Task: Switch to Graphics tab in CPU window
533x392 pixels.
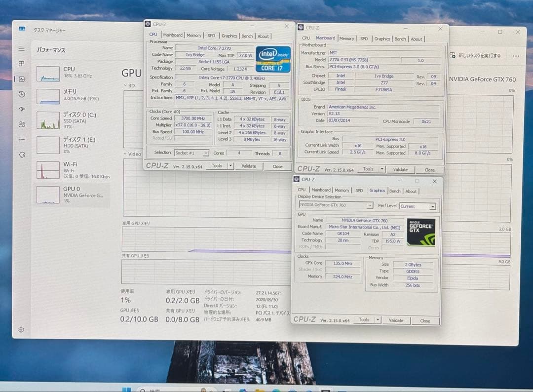Action: pos(229,36)
